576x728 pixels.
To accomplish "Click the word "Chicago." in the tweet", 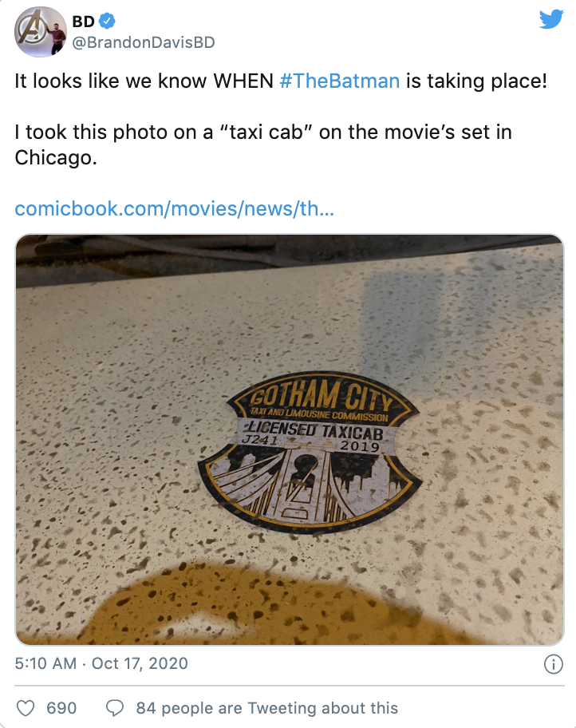I will [x=56, y=158].
